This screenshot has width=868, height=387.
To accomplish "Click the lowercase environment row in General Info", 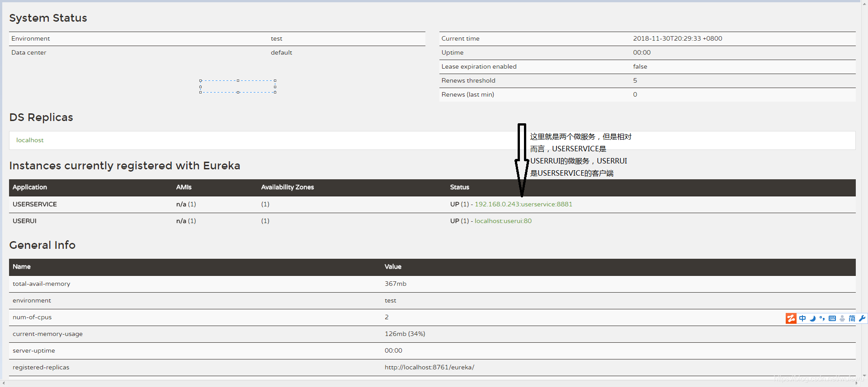I will tap(32, 300).
